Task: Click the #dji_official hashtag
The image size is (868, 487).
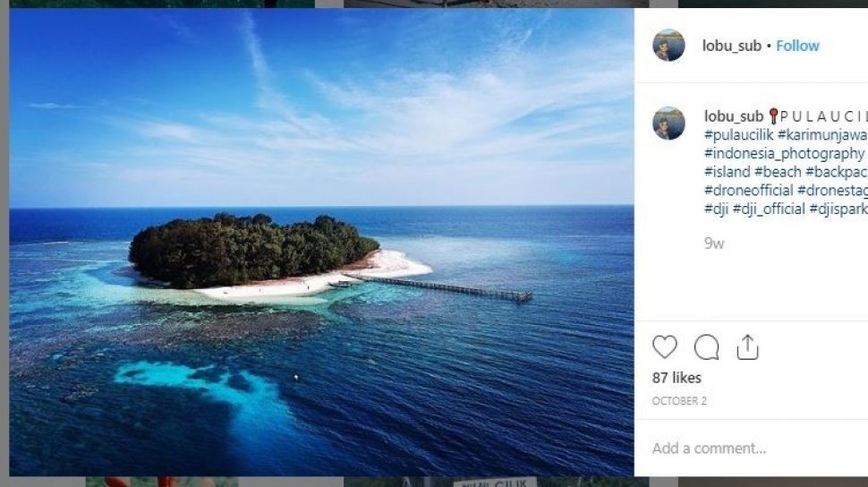Action: [769, 209]
